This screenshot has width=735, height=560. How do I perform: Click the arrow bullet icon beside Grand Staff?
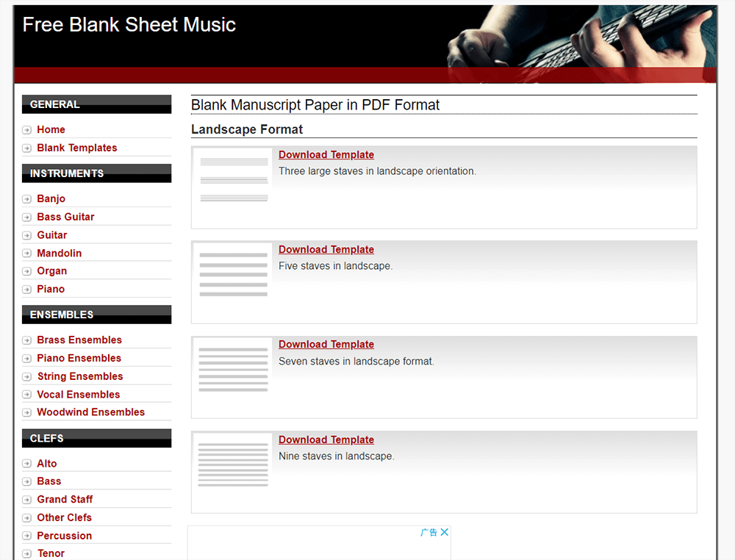(x=27, y=500)
